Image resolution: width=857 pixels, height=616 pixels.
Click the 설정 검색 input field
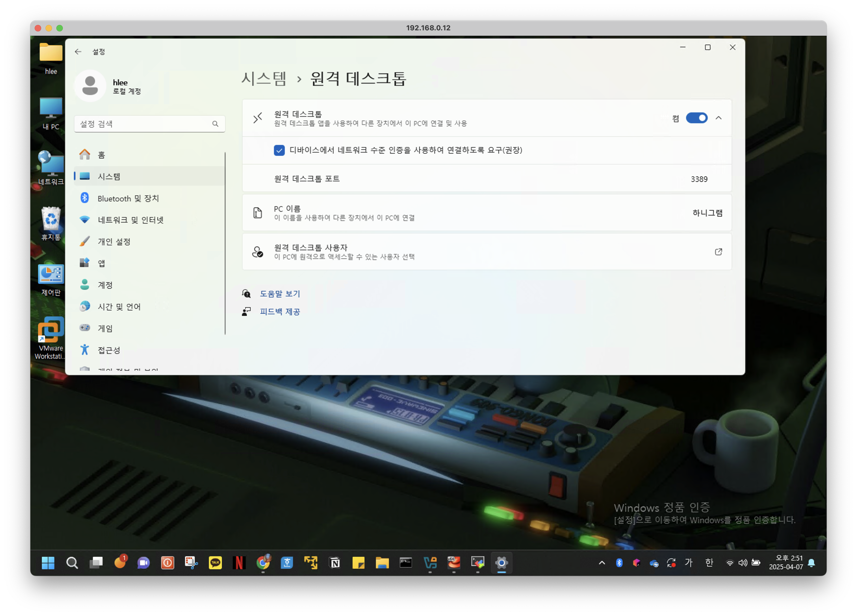point(144,124)
